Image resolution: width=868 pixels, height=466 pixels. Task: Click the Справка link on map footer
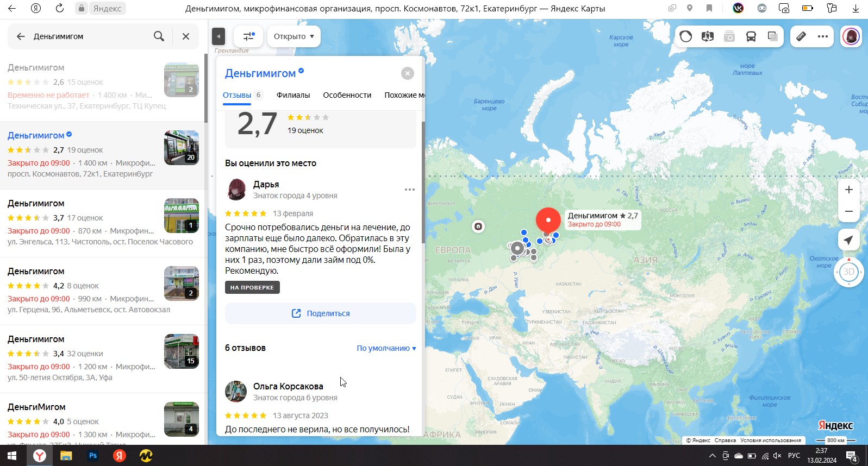point(725,440)
